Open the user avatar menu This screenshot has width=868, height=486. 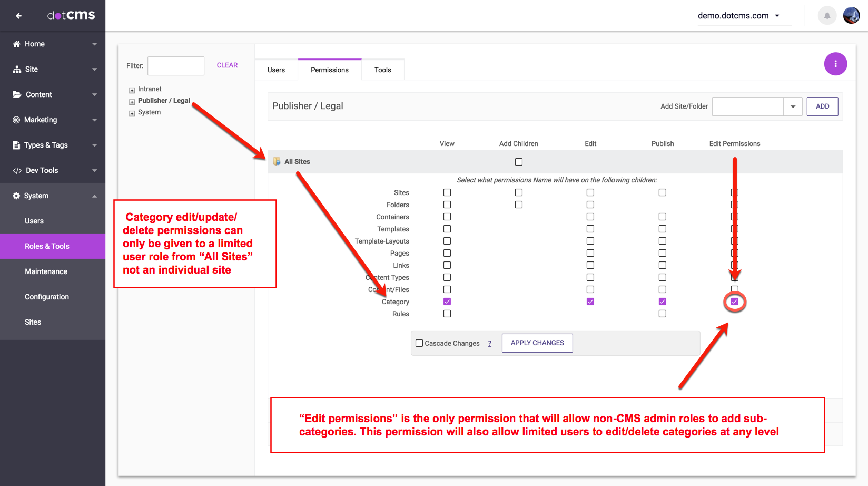851,16
